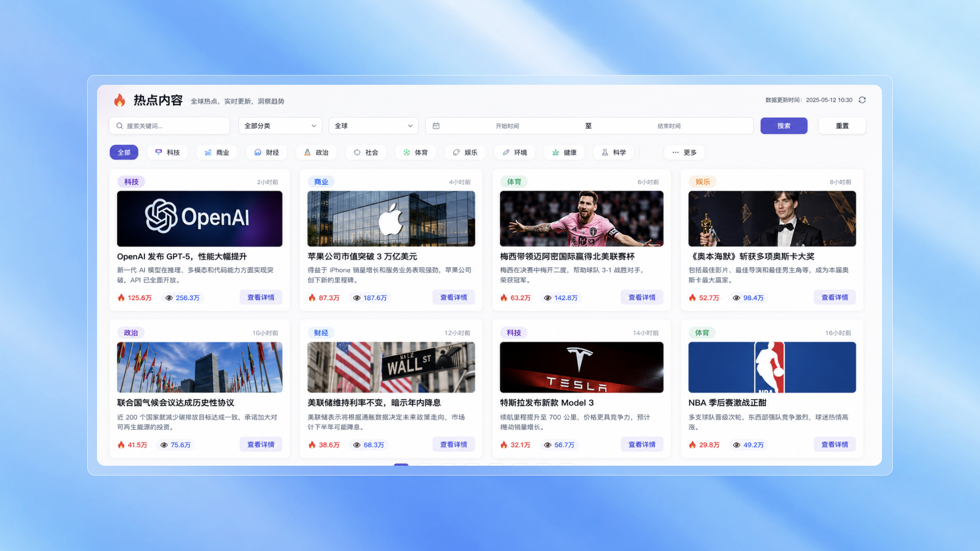Filter by the 娱乐 category tab
The width and height of the screenshot is (980, 551).
tap(465, 152)
